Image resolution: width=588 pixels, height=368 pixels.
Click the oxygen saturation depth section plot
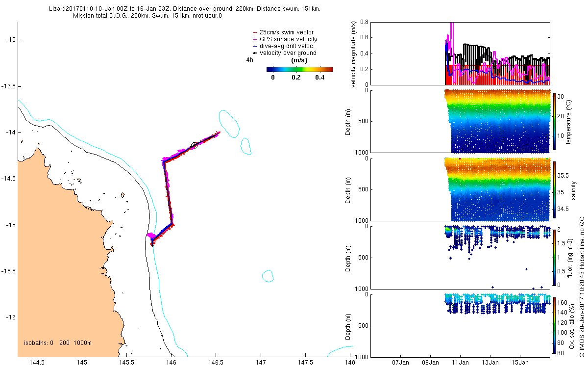(460, 325)
